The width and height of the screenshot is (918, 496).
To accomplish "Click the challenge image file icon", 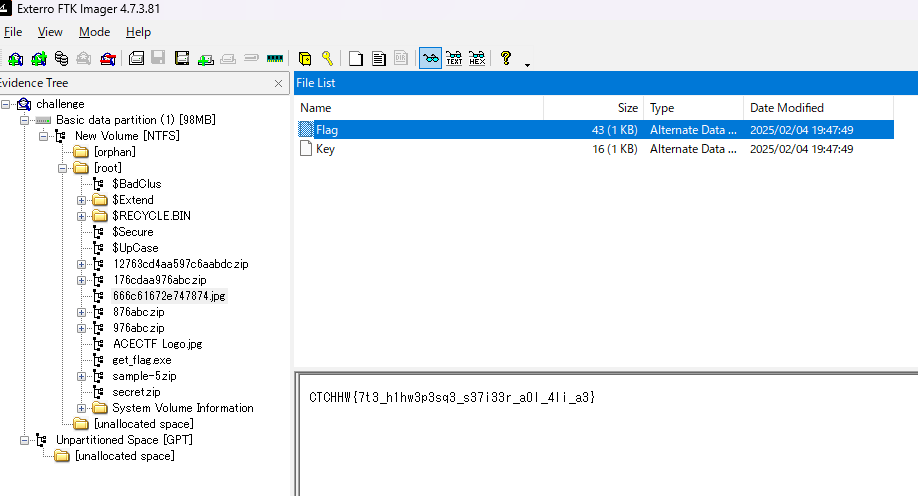I will pos(24,104).
